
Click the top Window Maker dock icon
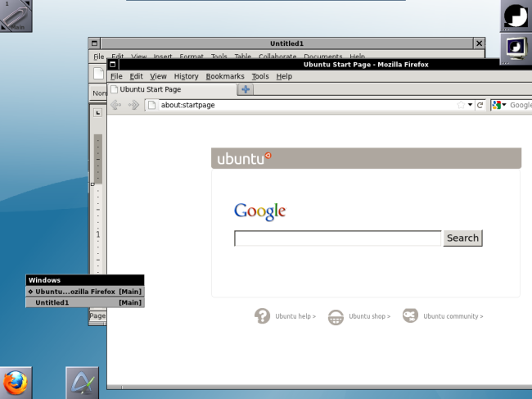click(516, 16)
